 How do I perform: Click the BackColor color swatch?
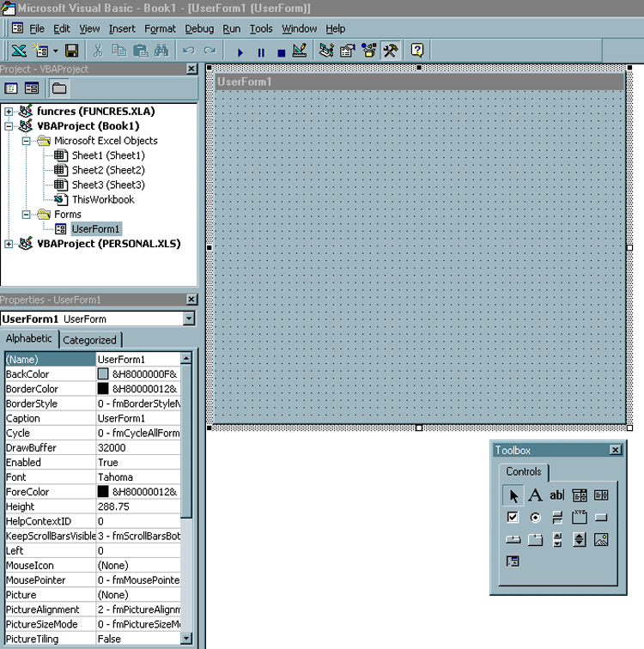tap(103, 374)
